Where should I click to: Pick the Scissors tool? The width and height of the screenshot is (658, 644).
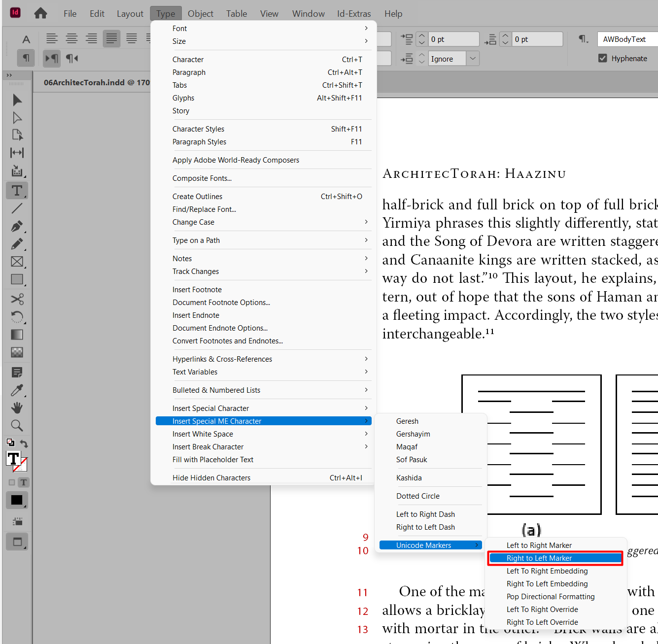(17, 299)
